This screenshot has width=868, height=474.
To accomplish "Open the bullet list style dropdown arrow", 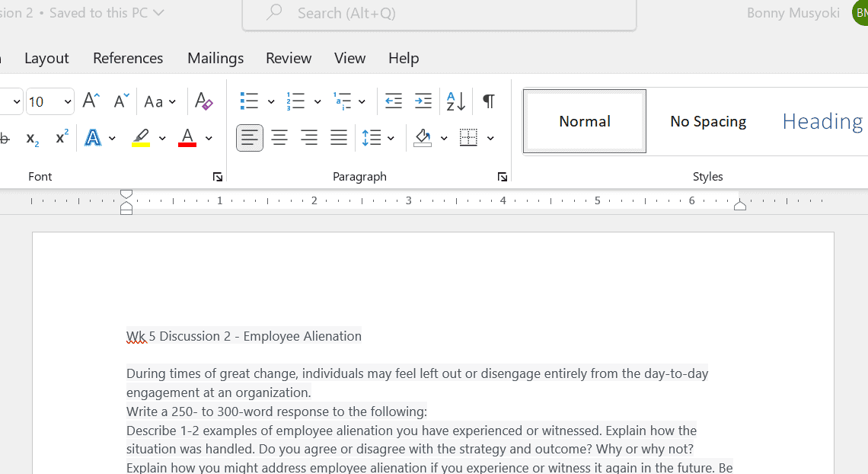I will click(271, 101).
